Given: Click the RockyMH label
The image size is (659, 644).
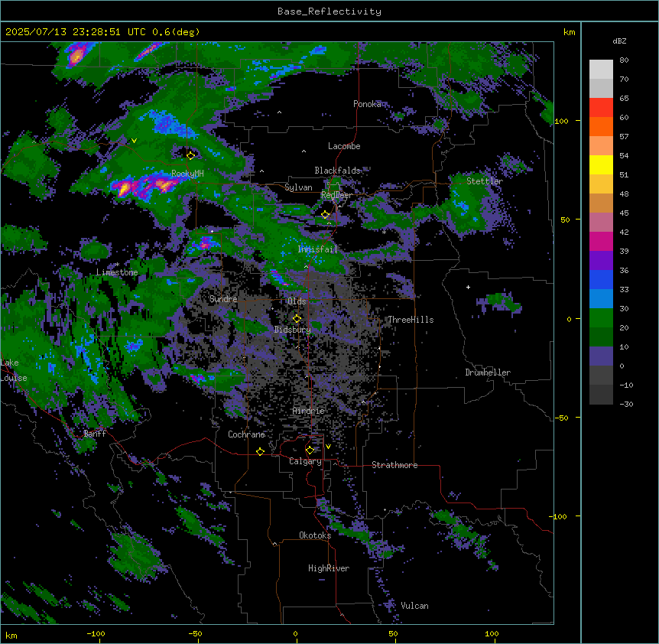Looking at the screenshot, I should 187,174.
